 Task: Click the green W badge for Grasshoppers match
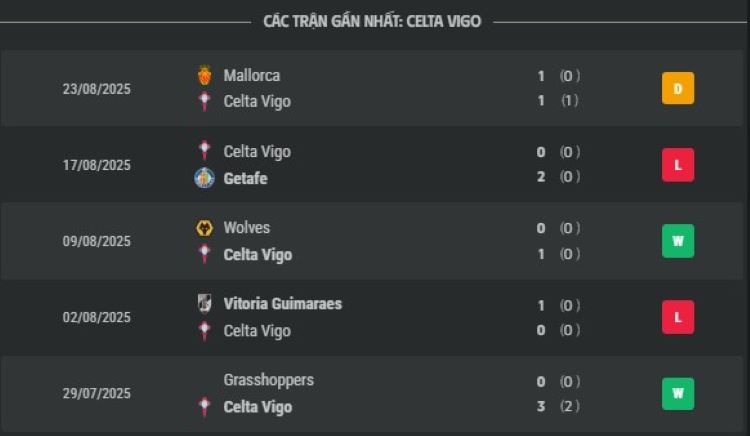(678, 393)
